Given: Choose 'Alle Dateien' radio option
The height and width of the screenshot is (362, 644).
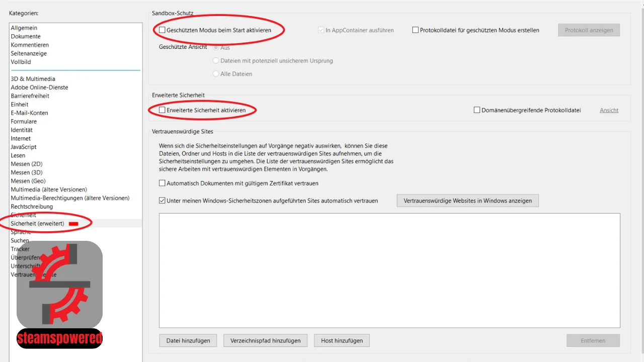Looking at the screenshot, I should click(x=216, y=74).
